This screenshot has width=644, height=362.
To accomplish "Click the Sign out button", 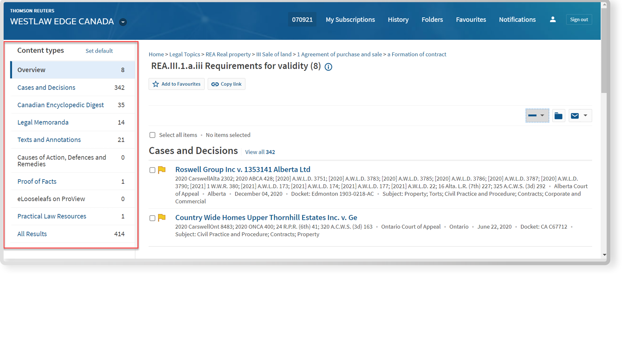I will pos(579,19).
